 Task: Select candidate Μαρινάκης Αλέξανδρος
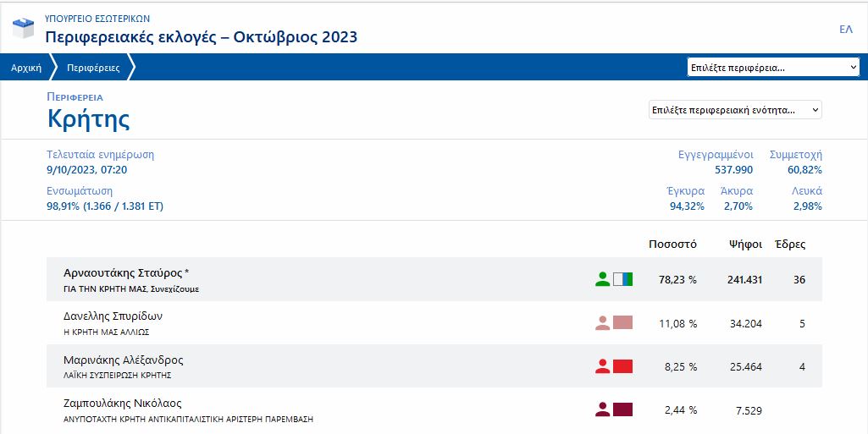tap(123, 360)
